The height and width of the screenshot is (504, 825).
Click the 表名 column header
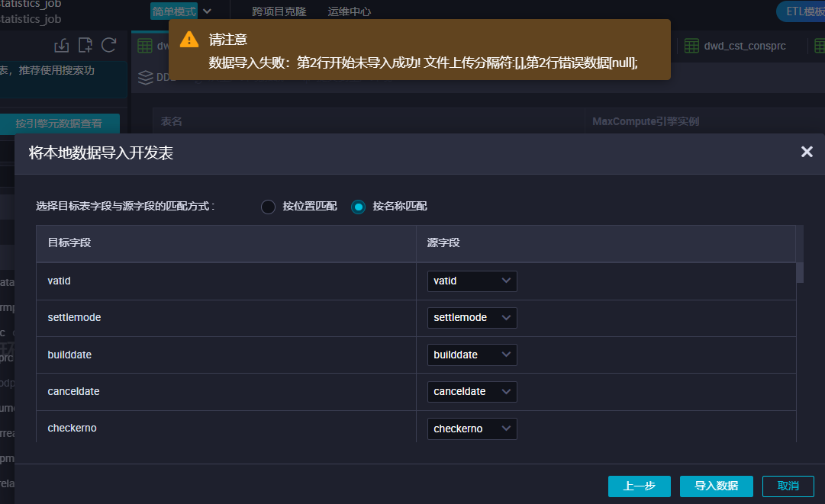click(171, 121)
